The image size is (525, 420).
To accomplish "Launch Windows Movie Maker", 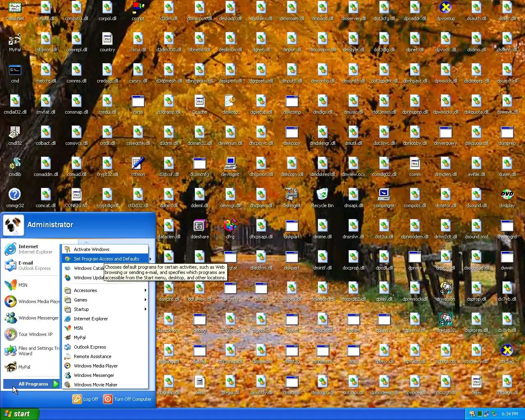I will click(105, 385).
